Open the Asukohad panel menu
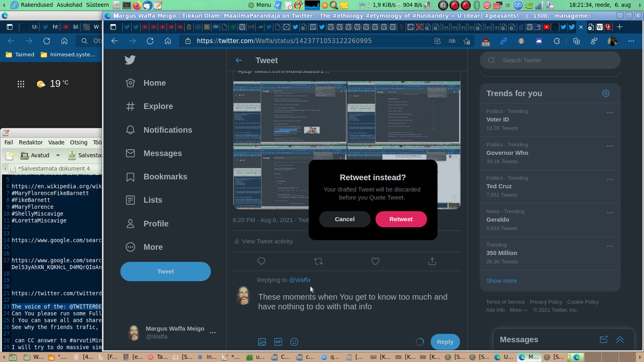The height and width of the screenshot is (362, 644). coord(69,5)
